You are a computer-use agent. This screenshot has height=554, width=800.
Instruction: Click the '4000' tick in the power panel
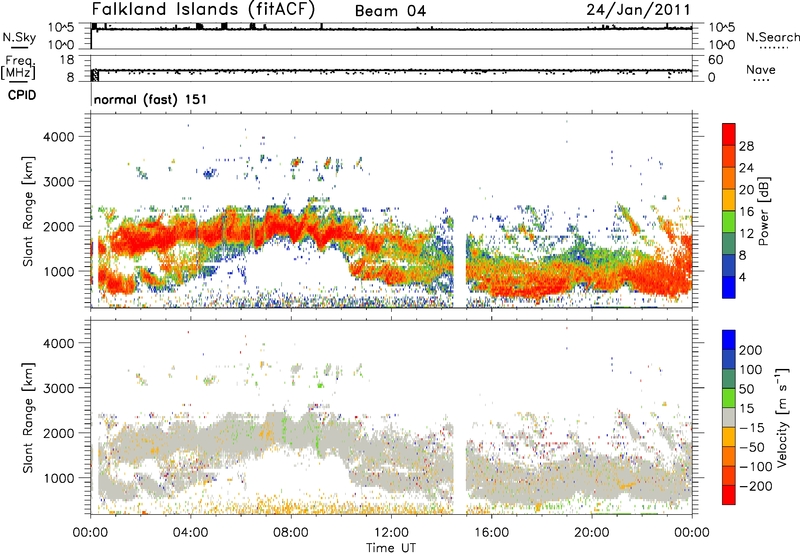pos(59,137)
